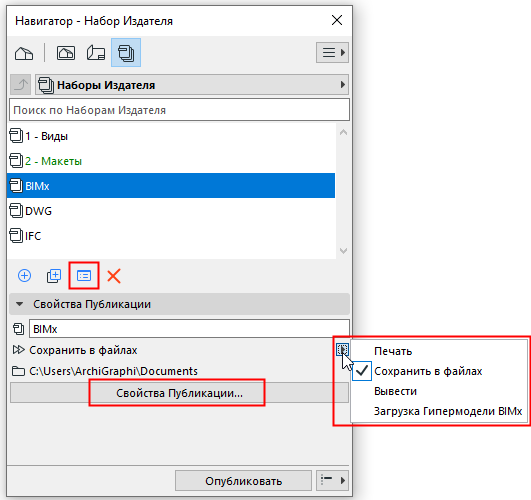
Task: Select the IFC publisher set
Action: [x=171, y=236]
